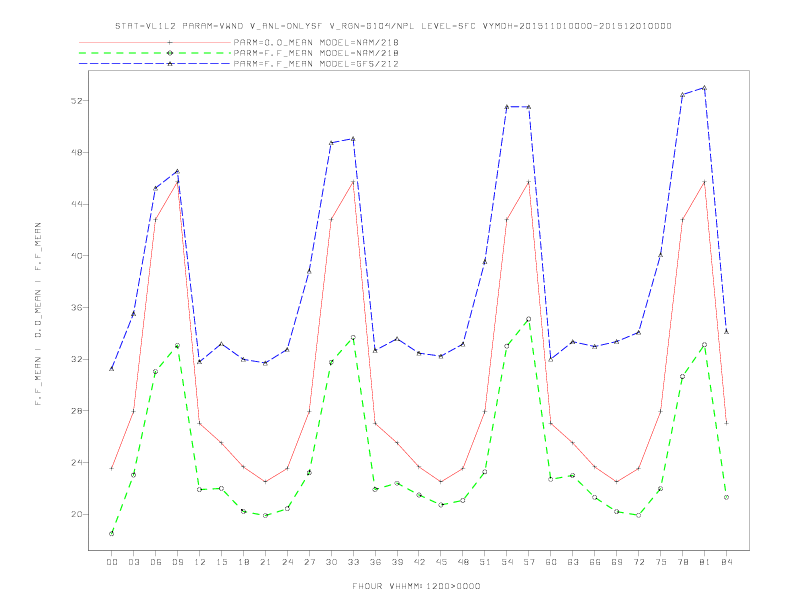Click the red plus point at hour 21

[265, 482]
